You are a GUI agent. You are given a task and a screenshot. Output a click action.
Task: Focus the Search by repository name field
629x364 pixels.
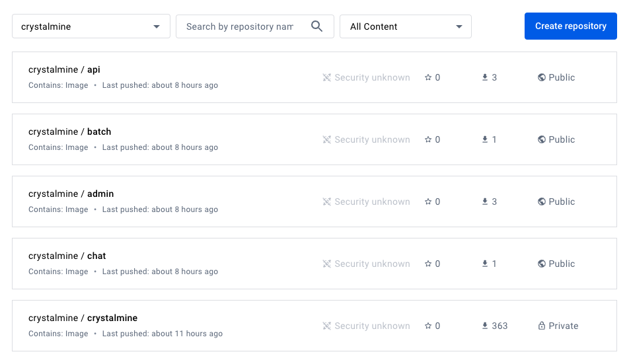[239, 26]
